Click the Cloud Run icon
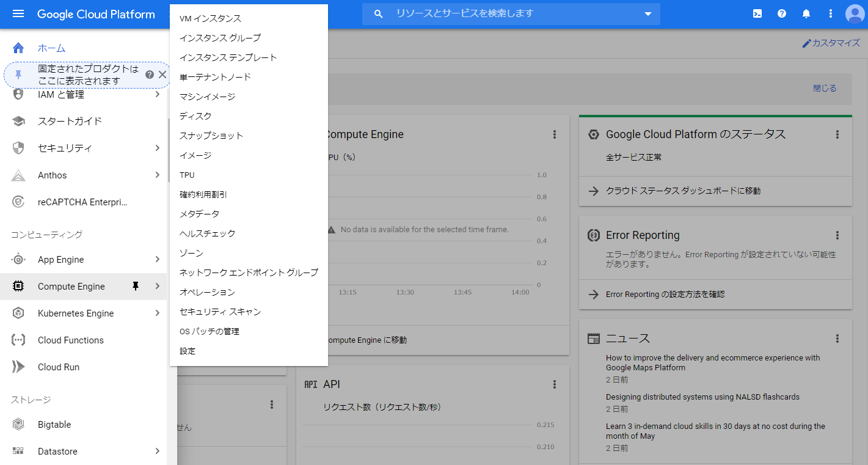 coord(18,367)
